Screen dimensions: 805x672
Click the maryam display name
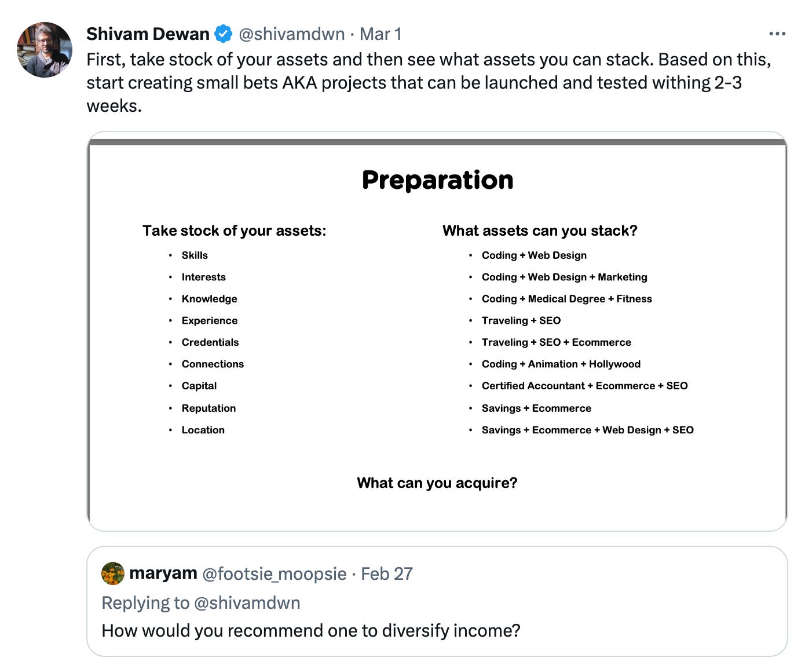pyautogui.click(x=163, y=573)
